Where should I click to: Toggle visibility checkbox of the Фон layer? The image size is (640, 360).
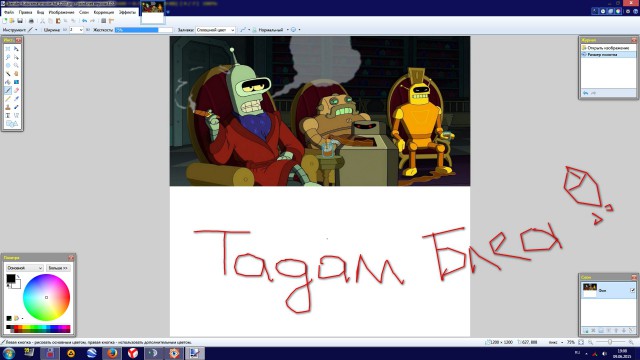633,290
